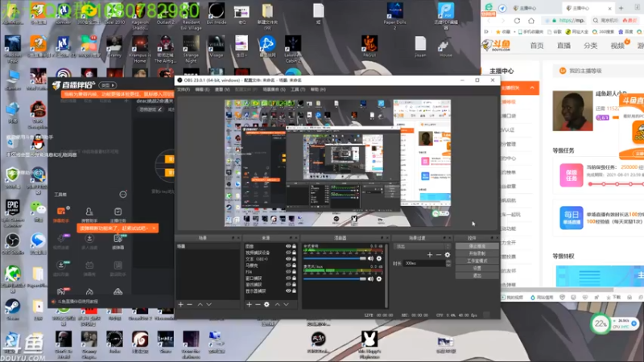The image size is (644, 362).
Task: Click 开始录制 start recording button
Action: click(477, 253)
